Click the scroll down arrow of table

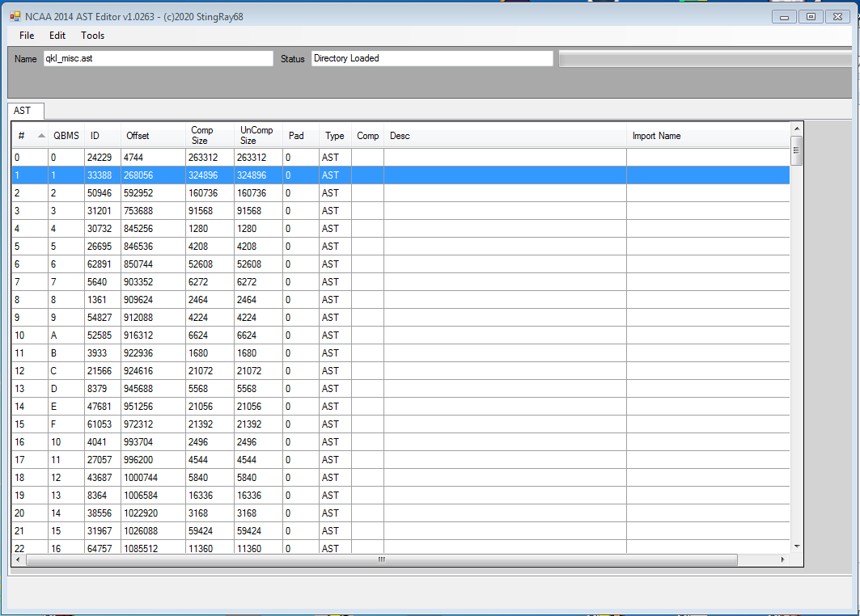pos(797,546)
